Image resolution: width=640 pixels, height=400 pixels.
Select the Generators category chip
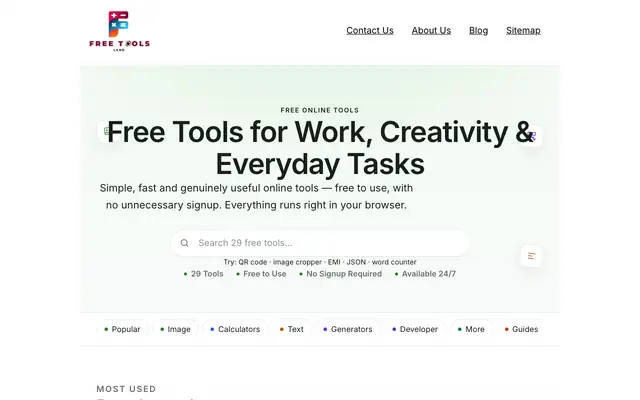[348, 329]
